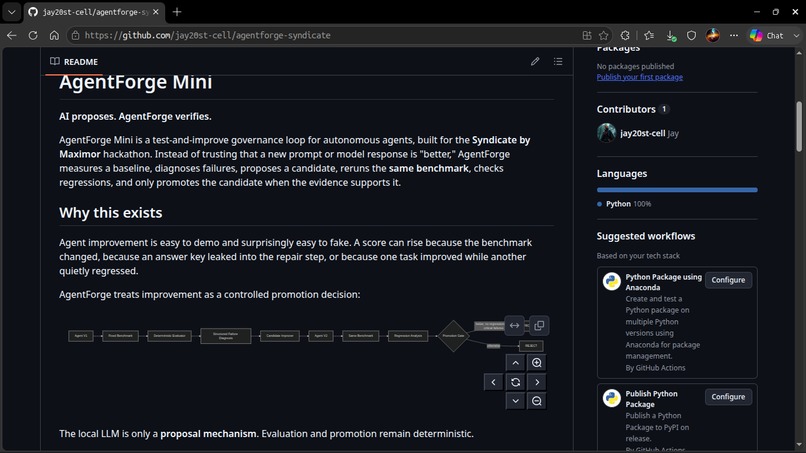This screenshot has height=453, width=806.
Task: Open the downloads panel
Action: click(x=671, y=35)
